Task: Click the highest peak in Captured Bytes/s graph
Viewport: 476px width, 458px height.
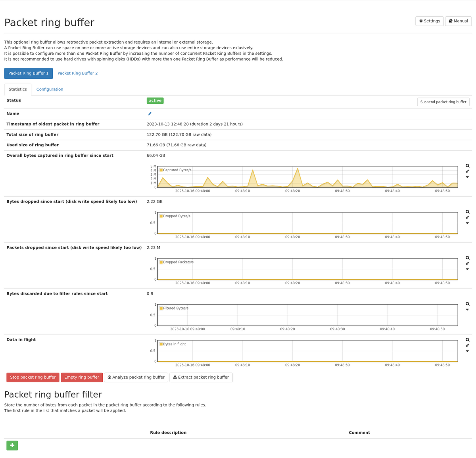Action: click(x=297, y=169)
